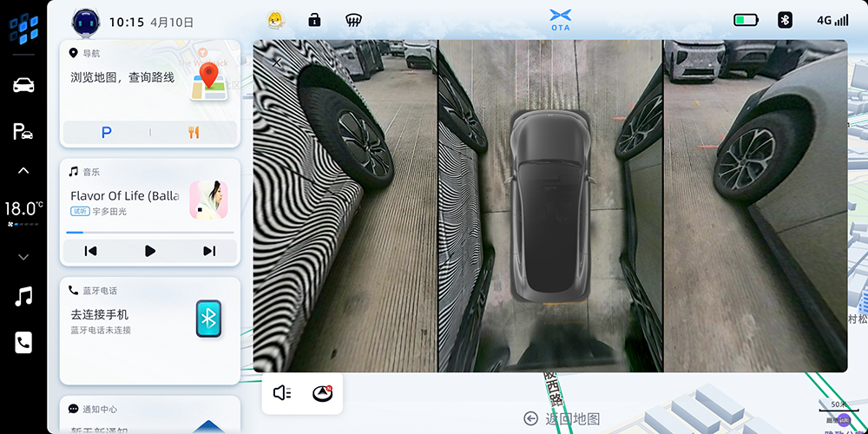The width and height of the screenshot is (868, 434).
Task: Open the driver profile avatar
Action: tap(276, 20)
